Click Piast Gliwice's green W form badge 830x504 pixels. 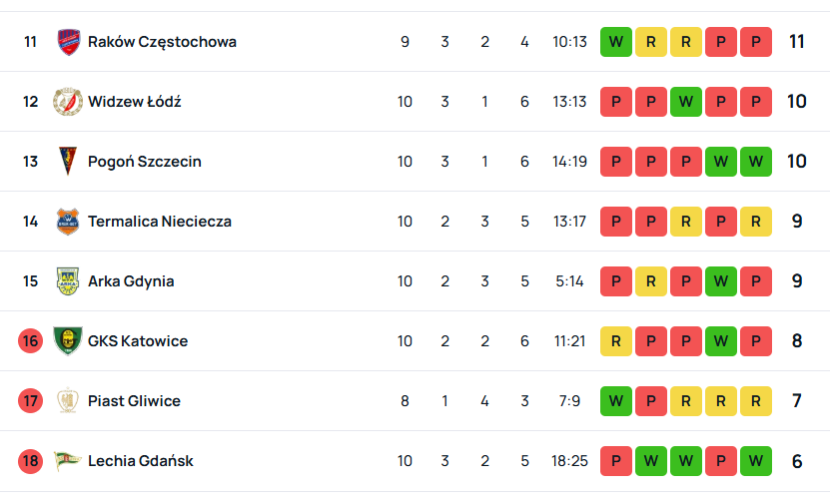point(616,401)
